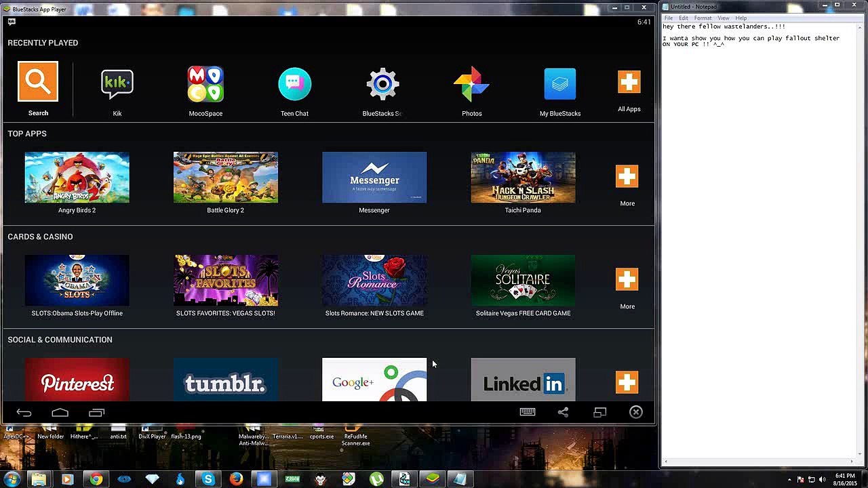This screenshot has height=488, width=868.
Task: Tap the BlueStacks home button
Action: [60, 412]
